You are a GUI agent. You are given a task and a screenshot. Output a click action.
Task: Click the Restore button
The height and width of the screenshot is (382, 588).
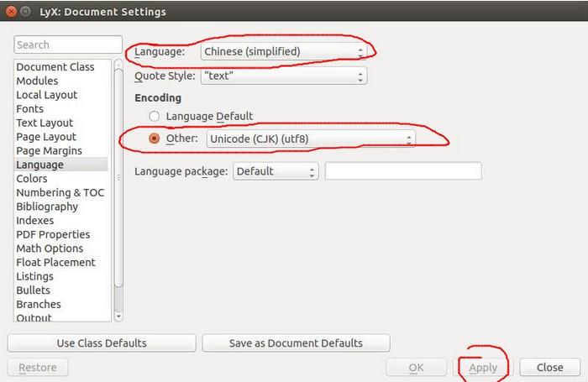point(38,368)
